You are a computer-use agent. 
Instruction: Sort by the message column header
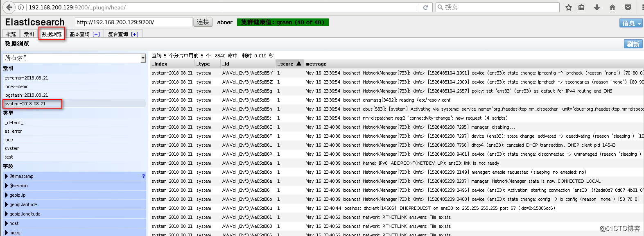click(x=474, y=64)
